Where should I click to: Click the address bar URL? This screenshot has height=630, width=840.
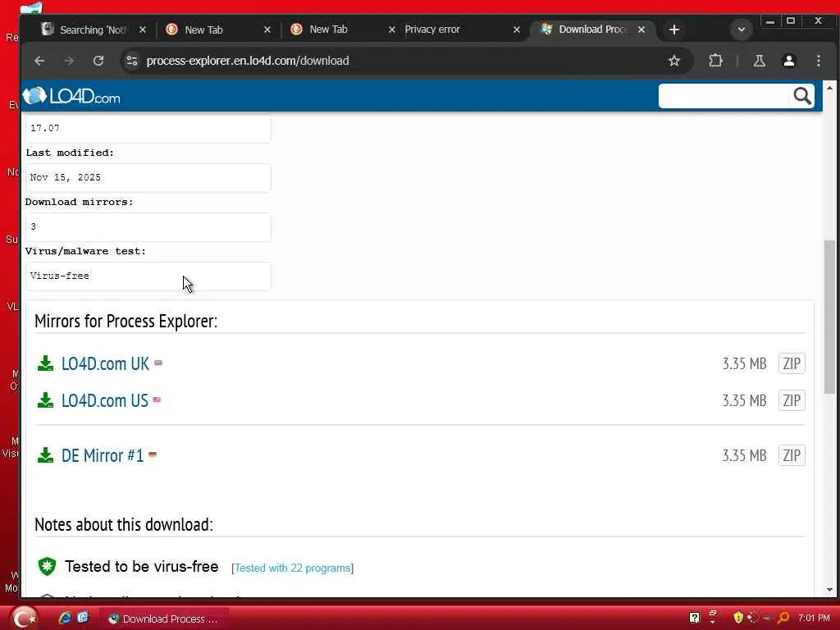248,61
